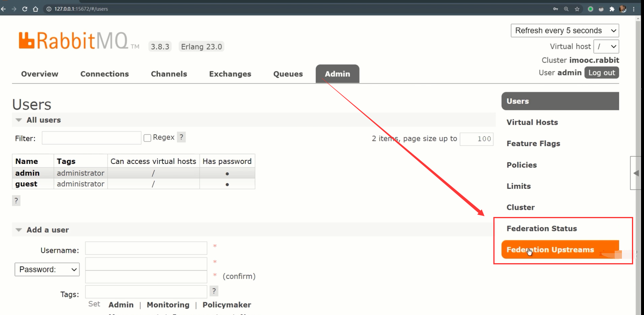
Task: Sort users by Tags column header
Action: (x=66, y=161)
